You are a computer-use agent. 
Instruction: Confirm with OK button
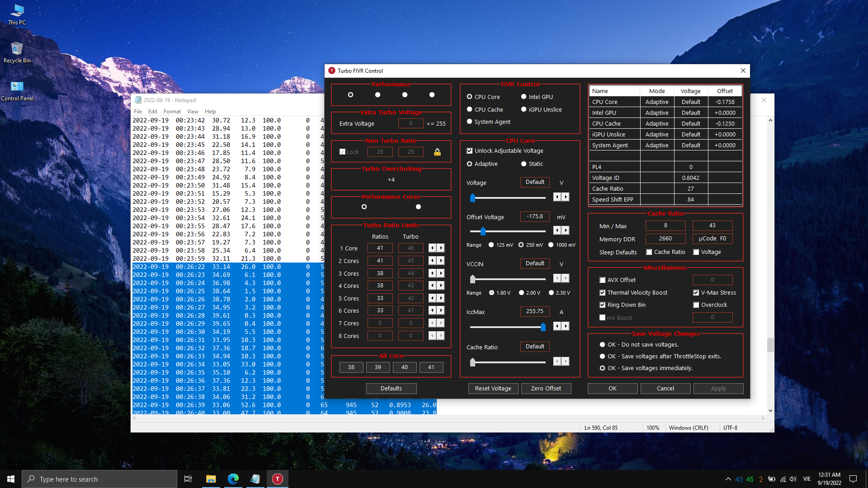[x=612, y=389]
